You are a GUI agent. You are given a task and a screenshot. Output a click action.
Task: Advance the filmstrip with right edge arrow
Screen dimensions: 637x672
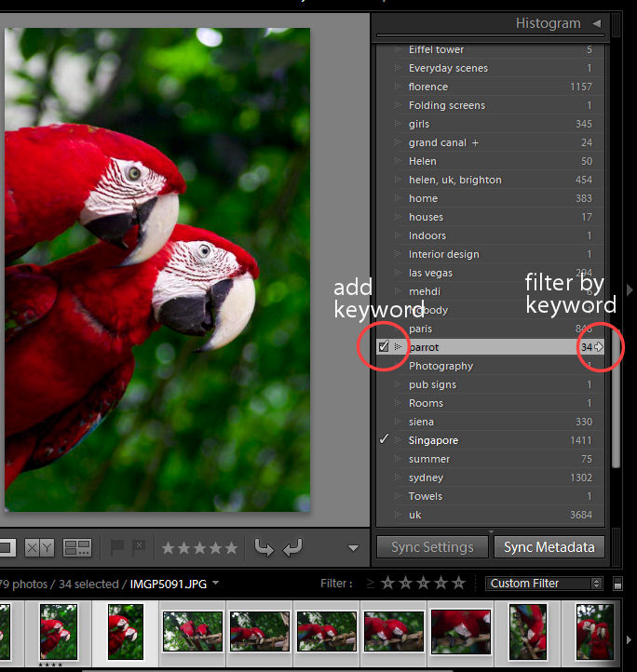[x=629, y=639]
